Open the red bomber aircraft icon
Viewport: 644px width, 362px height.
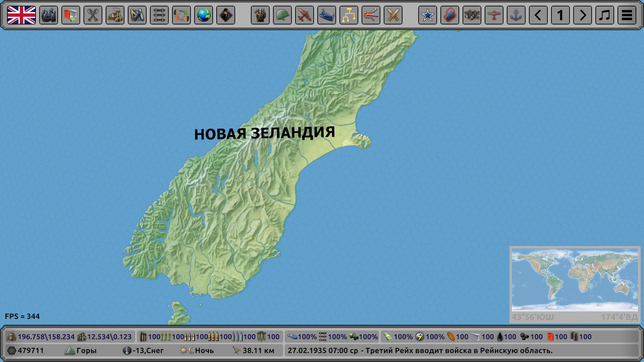point(305,15)
